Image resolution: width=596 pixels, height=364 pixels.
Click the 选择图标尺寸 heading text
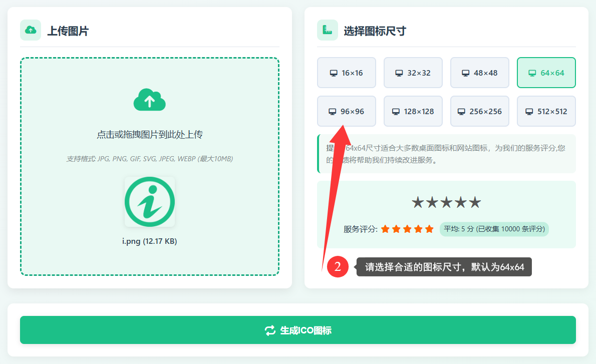375,31
